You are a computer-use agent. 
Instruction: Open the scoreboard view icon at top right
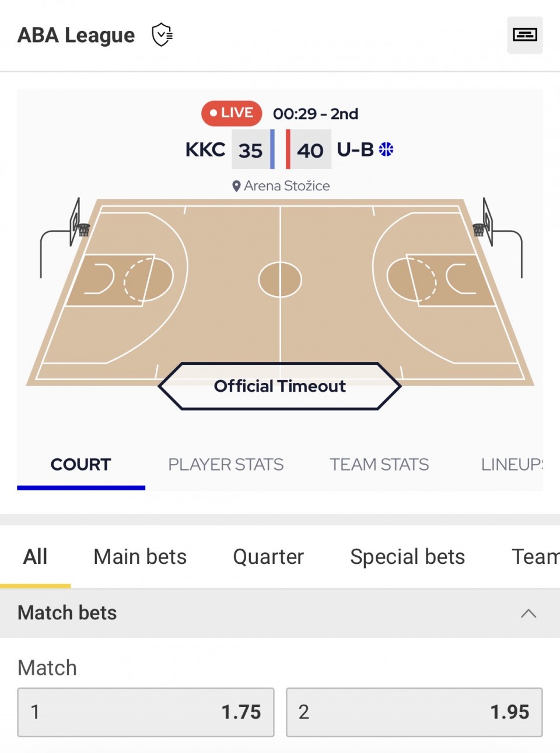(524, 35)
